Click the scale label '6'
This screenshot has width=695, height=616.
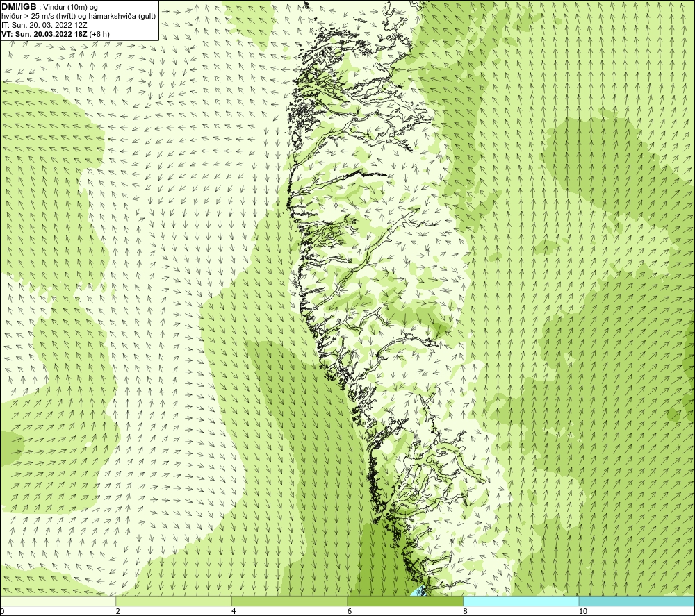click(350, 611)
